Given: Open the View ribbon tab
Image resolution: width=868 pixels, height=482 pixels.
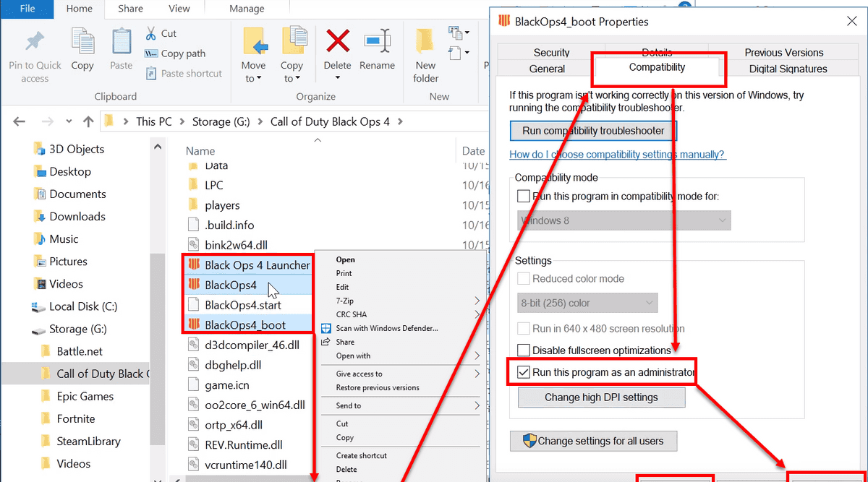Looking at the screenshot, I should click(179, 9).
